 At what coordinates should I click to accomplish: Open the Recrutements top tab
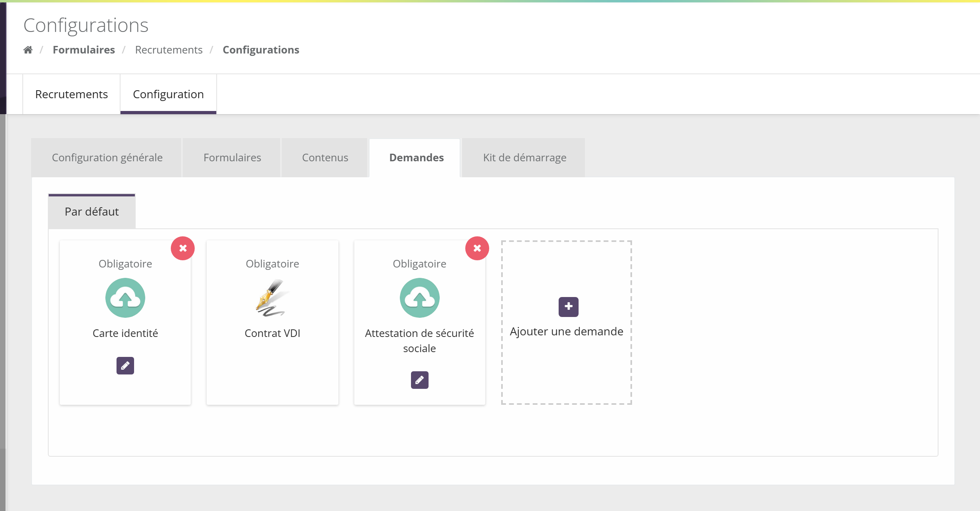tap(71, 94)
